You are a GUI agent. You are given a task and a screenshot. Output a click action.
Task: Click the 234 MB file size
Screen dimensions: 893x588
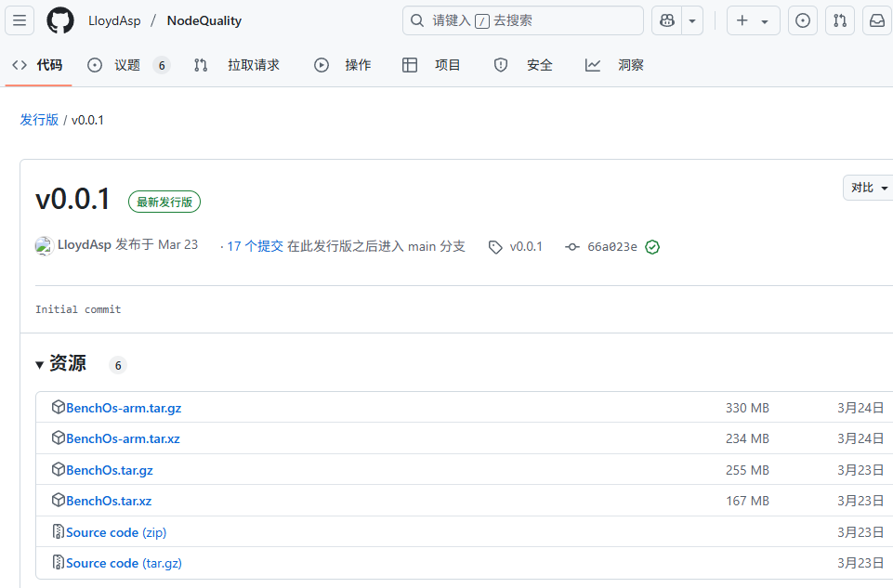click(747, 438)
